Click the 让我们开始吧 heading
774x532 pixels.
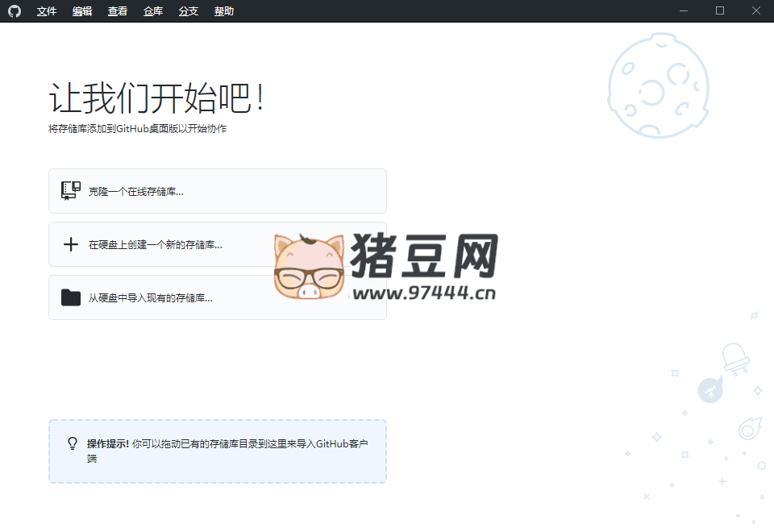pyautogui.click(x=156, y=99)
